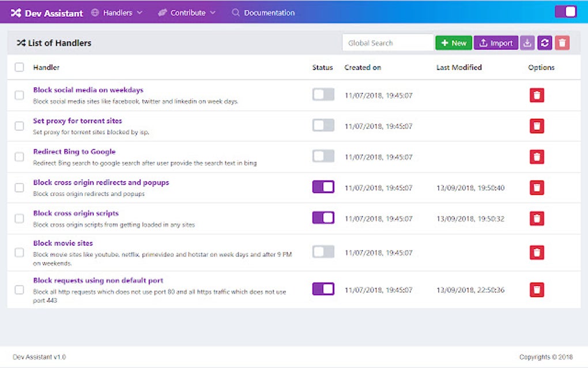Click the download/export handlers icon button
This screenshot has height=368, width=588.
click(x=527, y=43)
